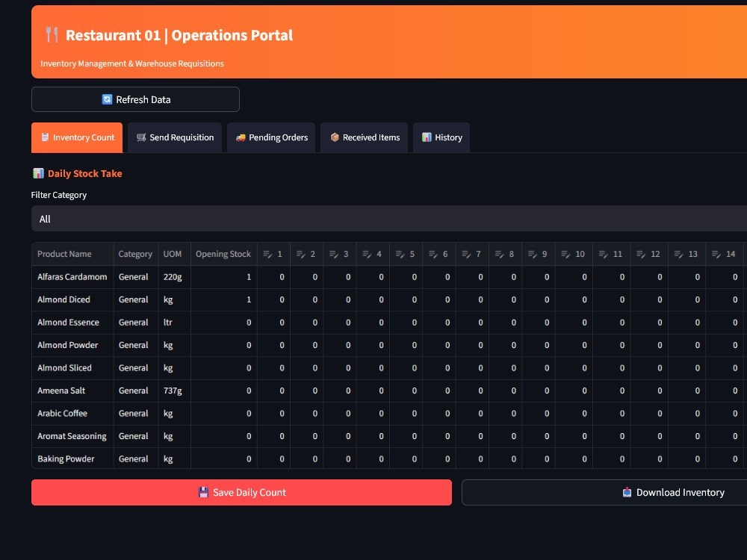Click the edit icon in column 8 header
The width and height of the screenshot is (747, 560).
[x=499, y=255]
